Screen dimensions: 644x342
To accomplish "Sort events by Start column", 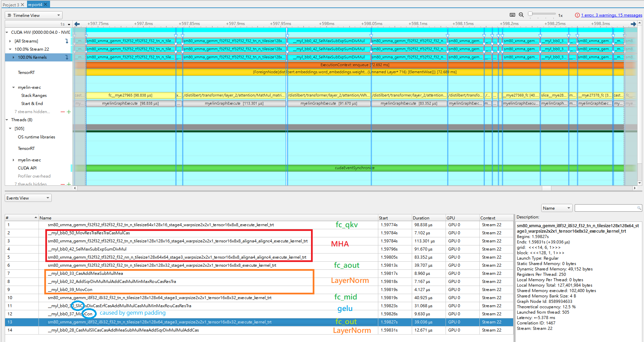I will (x=394, y=218).
